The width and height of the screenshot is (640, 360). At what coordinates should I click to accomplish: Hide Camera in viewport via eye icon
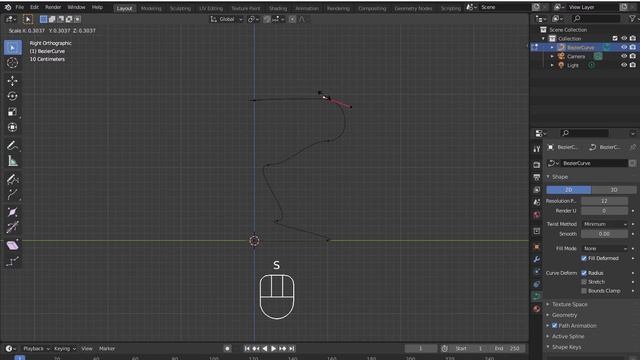click(x=624, y=56)
